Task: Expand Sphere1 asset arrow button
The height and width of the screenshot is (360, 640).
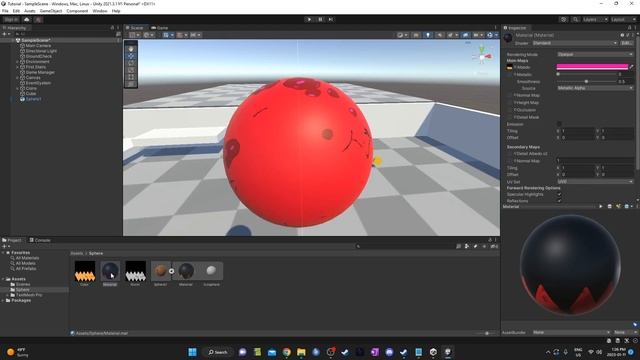Action: tap(171, 271)
